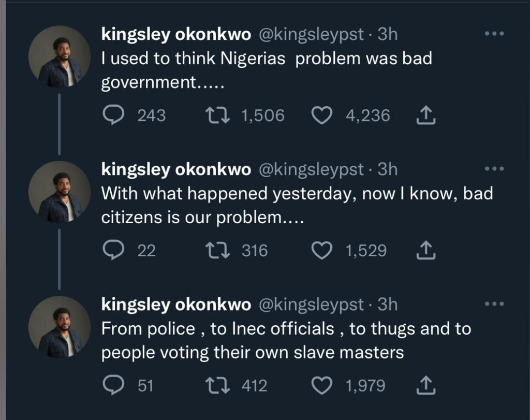Open more options on 'slave masters' tweet
Image resolution: width=530 pixels, height=420 pixels.
(x=494, y=305)
